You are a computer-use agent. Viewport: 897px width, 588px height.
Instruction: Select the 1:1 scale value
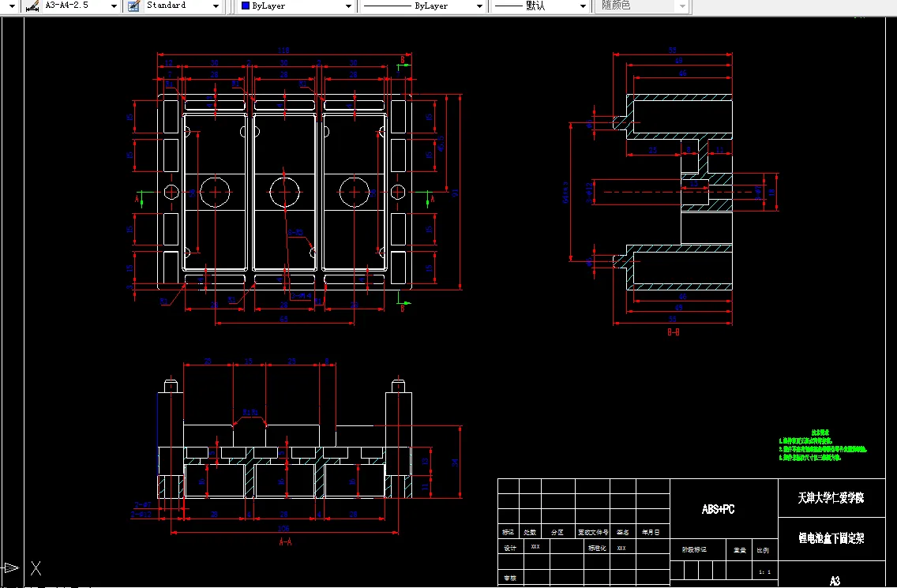(765, 572)
